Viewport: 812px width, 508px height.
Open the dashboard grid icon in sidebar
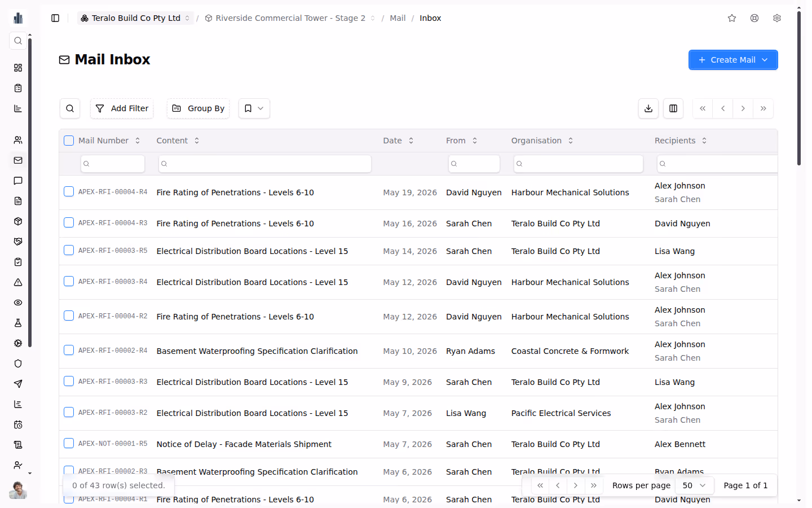[18, 68]
